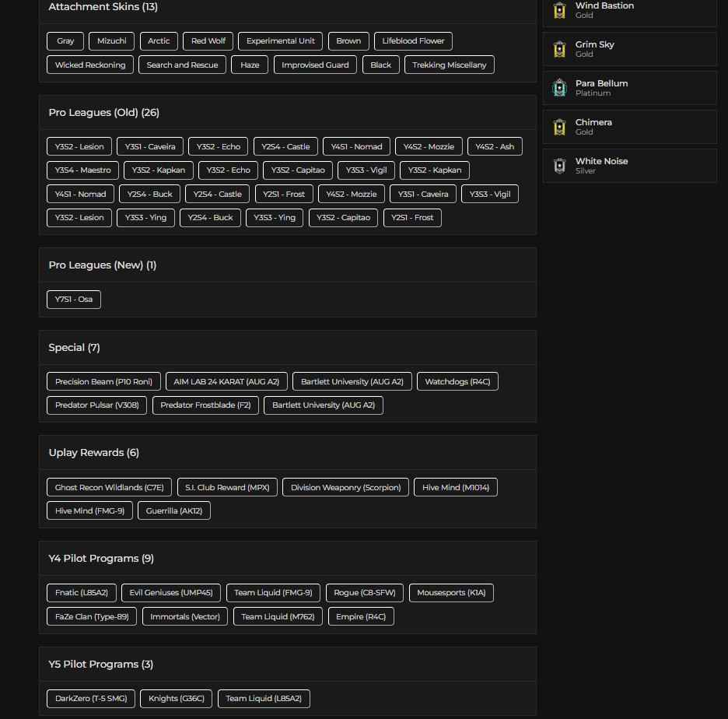Screen dimensions: 728x719
Task: Select the White Noise silver rank icon
Action: tap(558, 166)
